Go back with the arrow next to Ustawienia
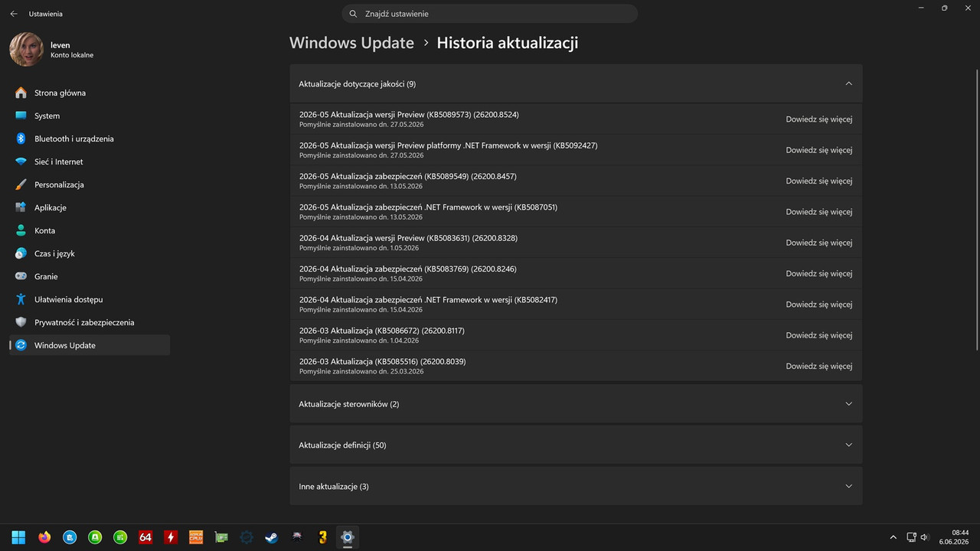The height and width of the screenshot is (551, 980). tap(14, 14)
